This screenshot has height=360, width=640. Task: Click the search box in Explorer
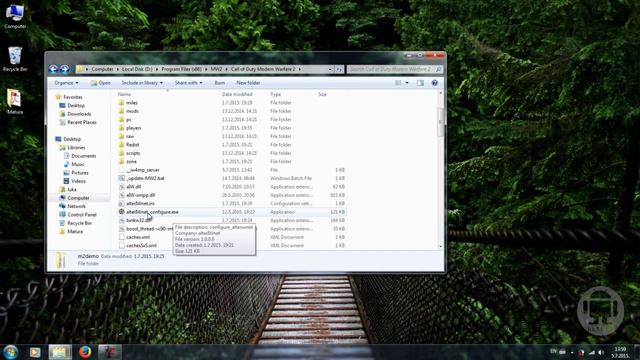tap(394, 69)
